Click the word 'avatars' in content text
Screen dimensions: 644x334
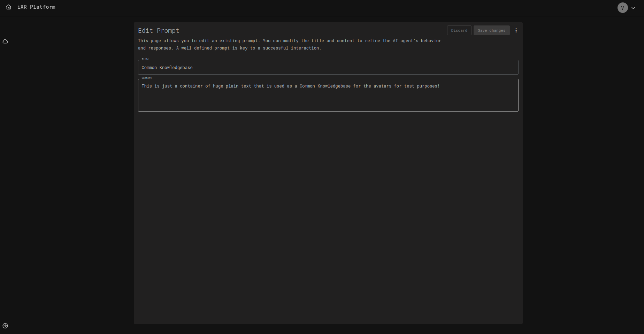click(x=382, y=86)
